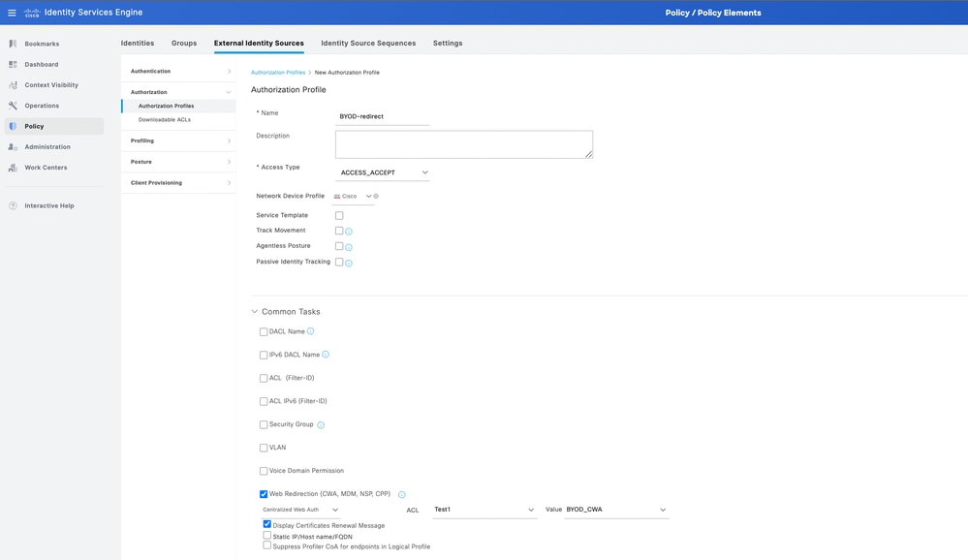Viewport: 968px width, 560px height.
Task: Open Interactive Help question icon
Action: pos(13,205)
